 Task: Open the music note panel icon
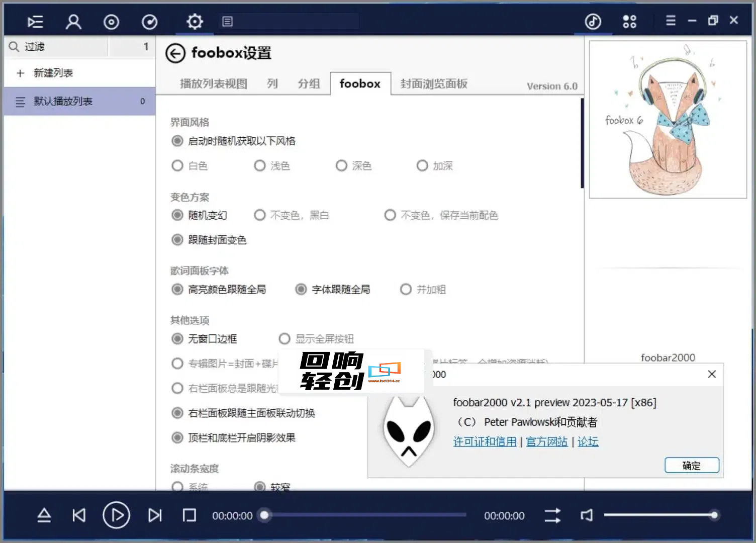point(593,22)
